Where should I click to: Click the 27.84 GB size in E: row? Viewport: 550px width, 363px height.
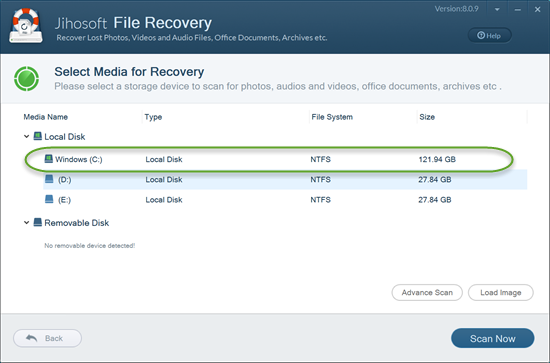tap(435, 200)
